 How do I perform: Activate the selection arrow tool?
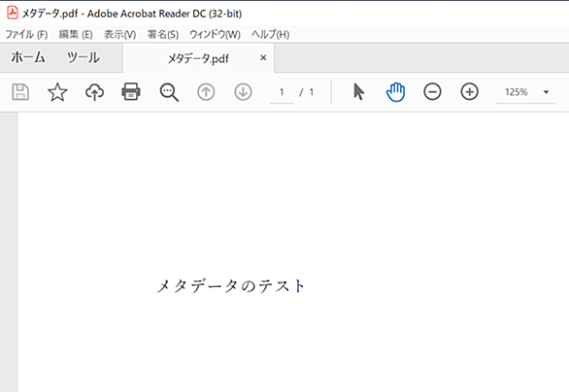[x=359, y=92]
